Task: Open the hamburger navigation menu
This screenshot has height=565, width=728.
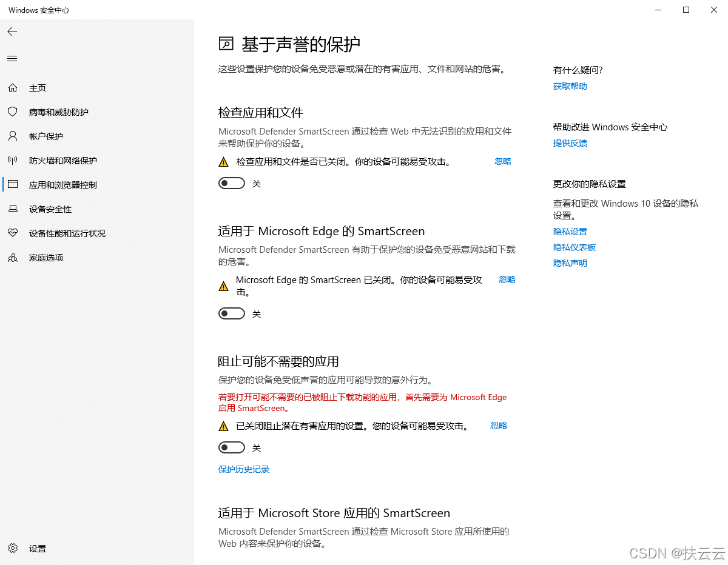Action: point(12,59)
